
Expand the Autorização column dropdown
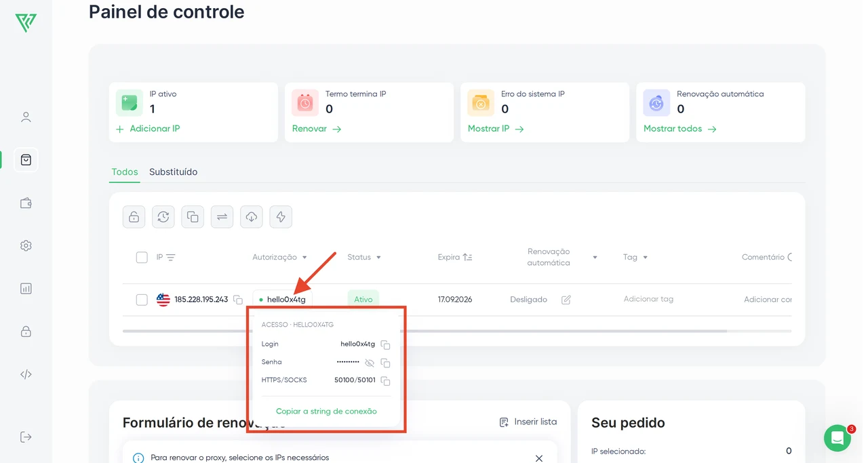(304, 258)
